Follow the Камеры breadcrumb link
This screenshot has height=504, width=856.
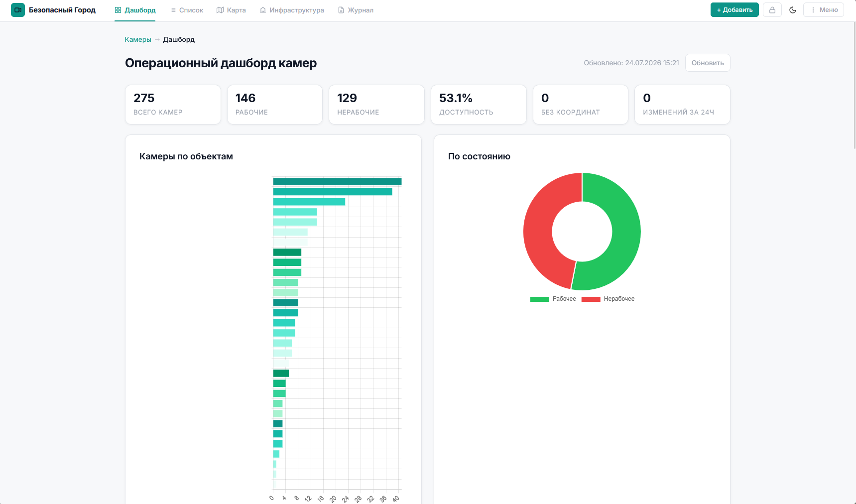tap(138, 39)
